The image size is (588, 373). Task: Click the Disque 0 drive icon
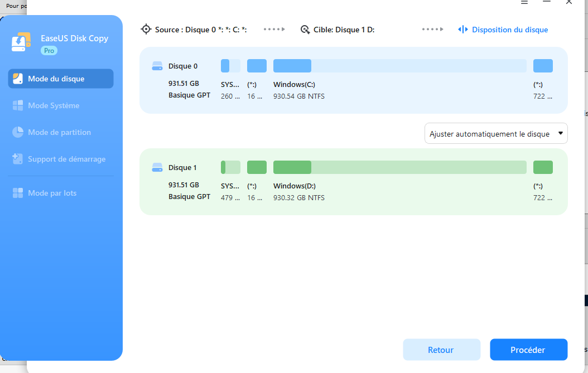pos(157,66)
